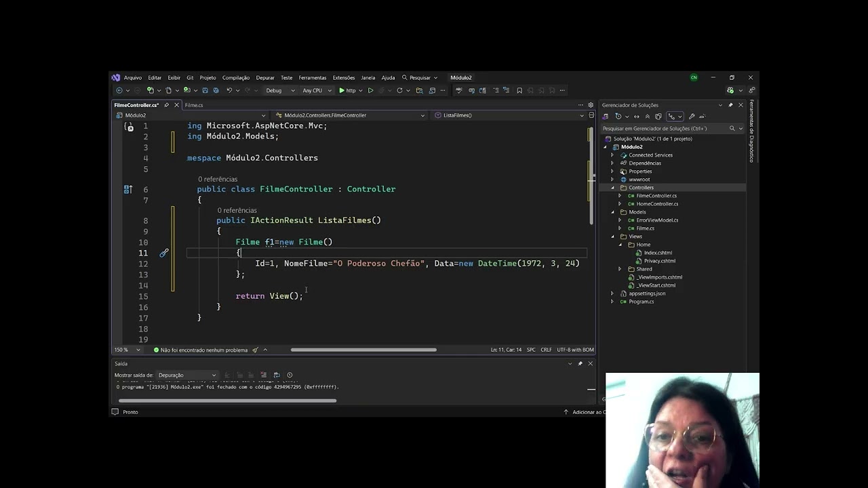Click the Pesquisar search button
868x488 pixels.
point(420,78)
